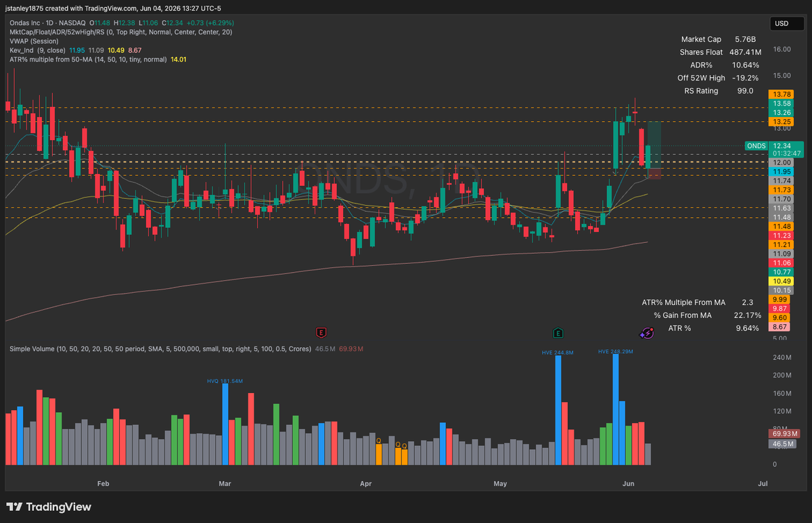Click the 240M volume scale value
Image resolution: width=812 pixels, height=523 pixels.
(x=782, y=357)
